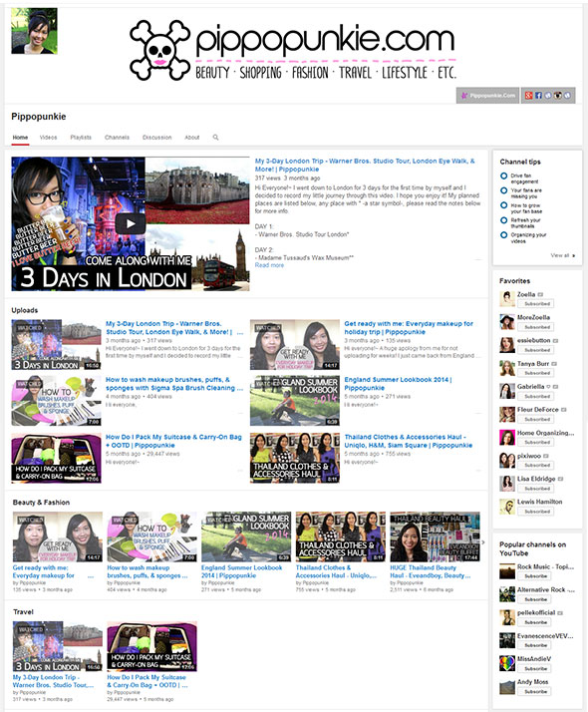Expand channel tips with View all
This screenshot has width=588, height=712.
563,255
